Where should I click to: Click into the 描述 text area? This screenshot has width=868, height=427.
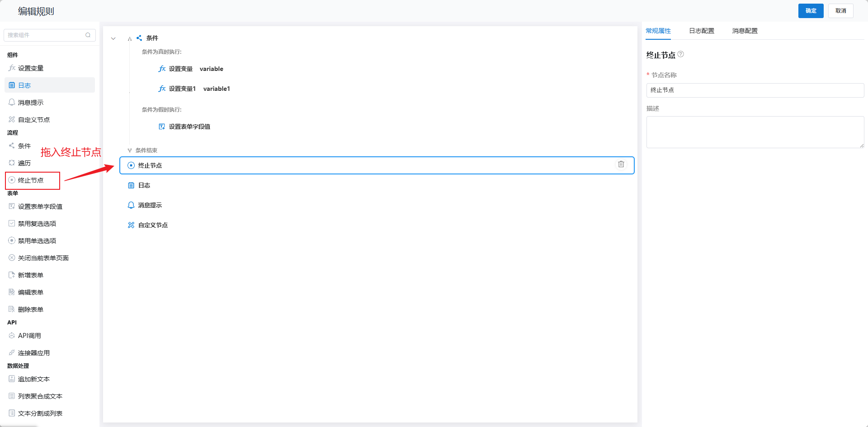(x=755, y=132)
